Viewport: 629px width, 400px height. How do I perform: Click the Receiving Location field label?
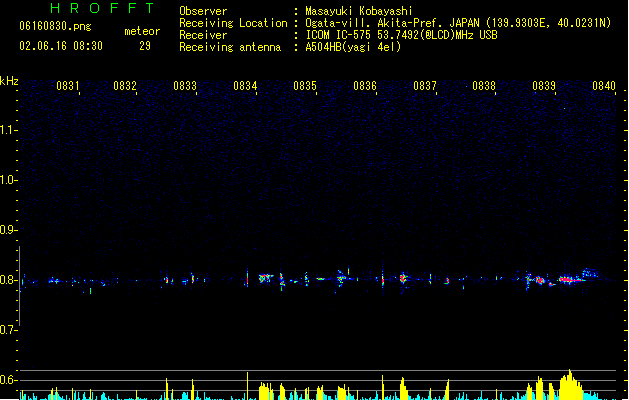click(x=233, y=23)
